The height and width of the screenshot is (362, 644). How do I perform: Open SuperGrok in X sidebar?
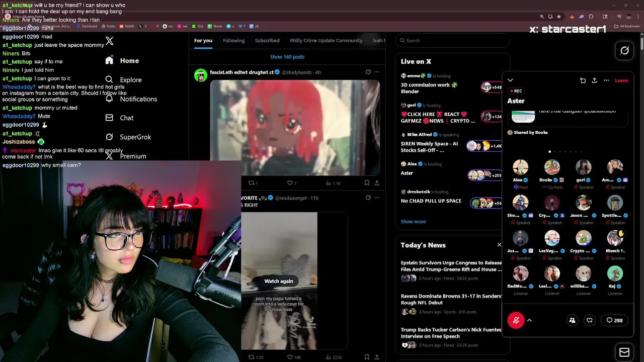coord(128,137)
